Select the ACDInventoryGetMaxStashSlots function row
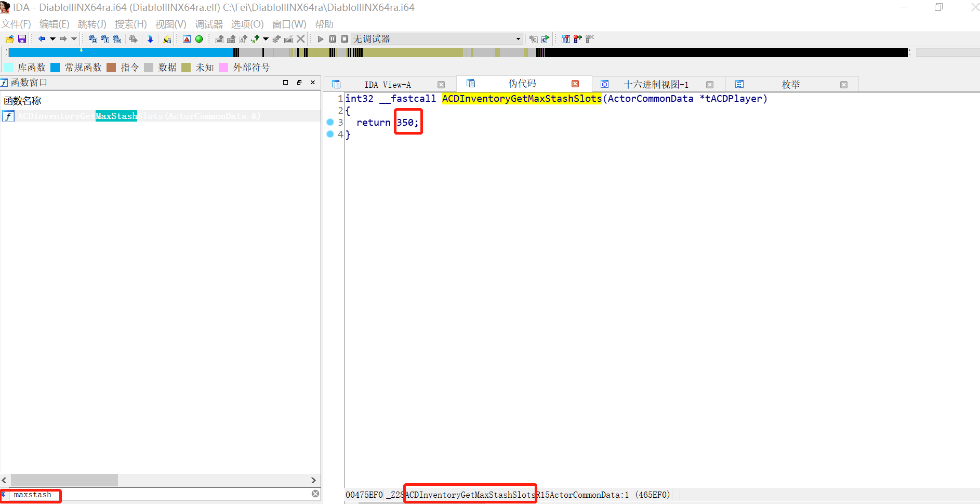980x504 pixels. pos(161,116)
